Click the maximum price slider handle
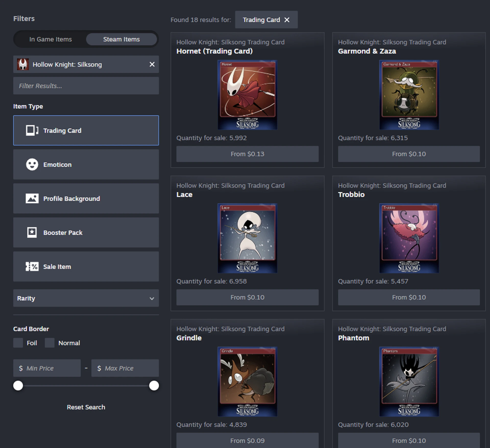 click(154, 385)
